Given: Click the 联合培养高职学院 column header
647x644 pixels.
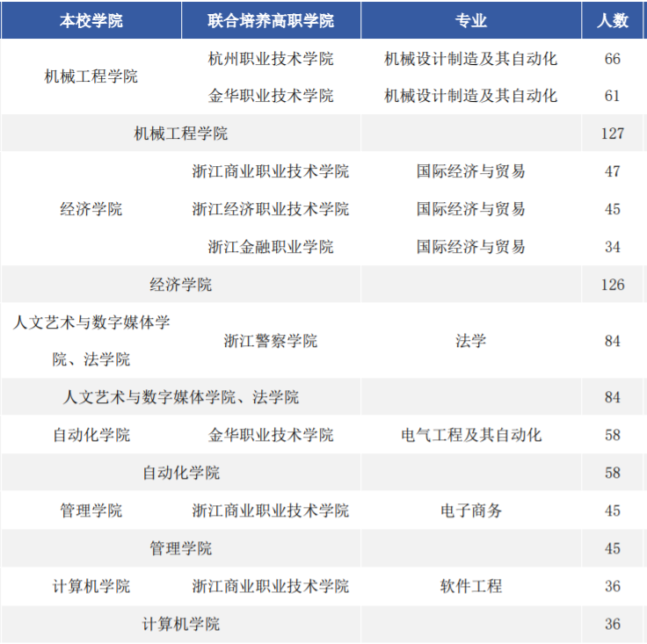Looking at the screenshot, I should (x=271, y=20).
